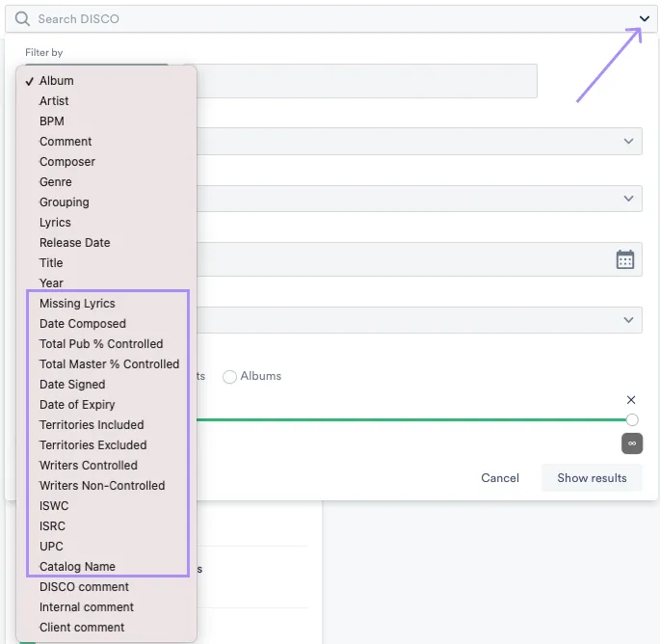Select ISRC from the filter list
This screenshot has width=660, height=644.
pyautogui.click(x=53, y=526)
